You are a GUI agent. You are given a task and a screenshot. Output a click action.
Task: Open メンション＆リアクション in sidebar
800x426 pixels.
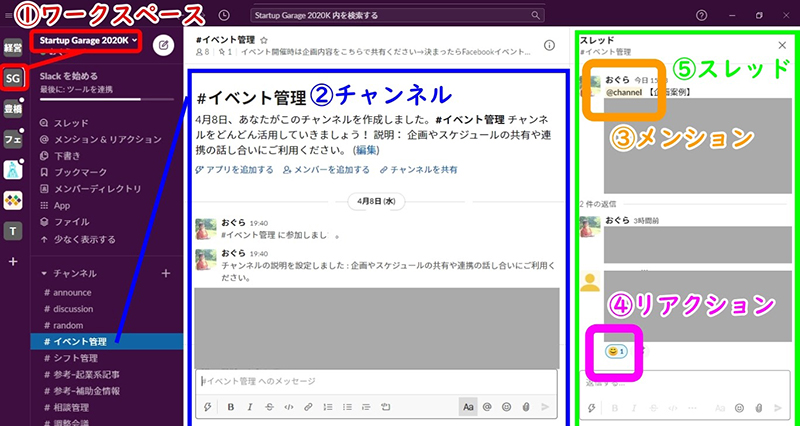pyautogui.click(x=101, y=139)
